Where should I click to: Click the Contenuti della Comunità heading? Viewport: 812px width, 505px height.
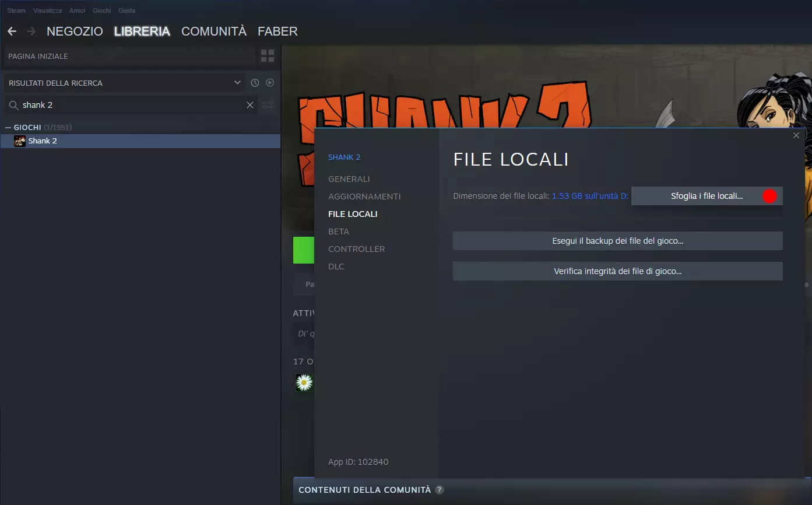tap(365, 490)
